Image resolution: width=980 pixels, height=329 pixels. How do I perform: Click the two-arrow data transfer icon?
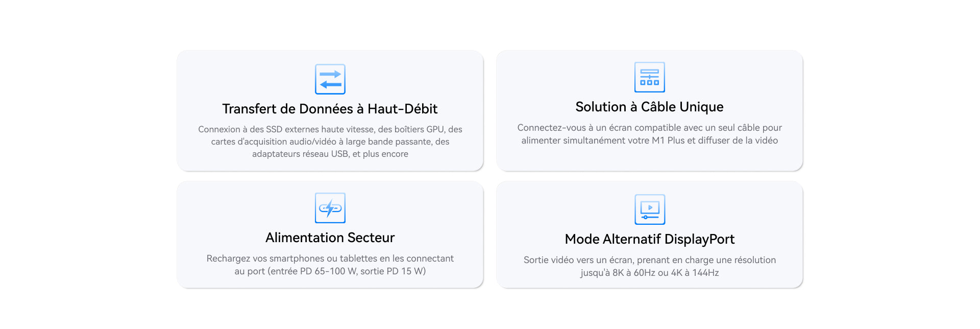[x=330, y=79]
